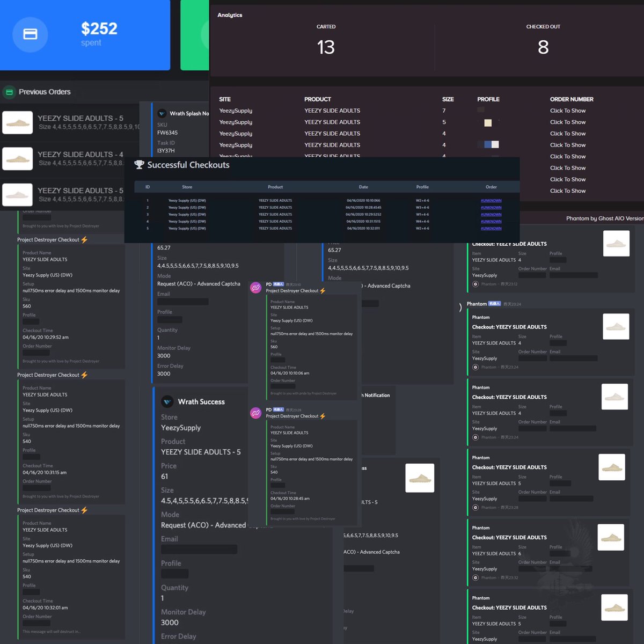Image resolution: width=644 pixels, height=644 pixels.
Task: Click Store column header in Successful Checkouts
Action: 187,187
